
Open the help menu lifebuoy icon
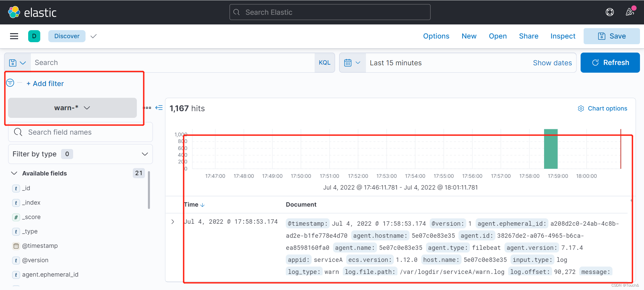(609, 12)
